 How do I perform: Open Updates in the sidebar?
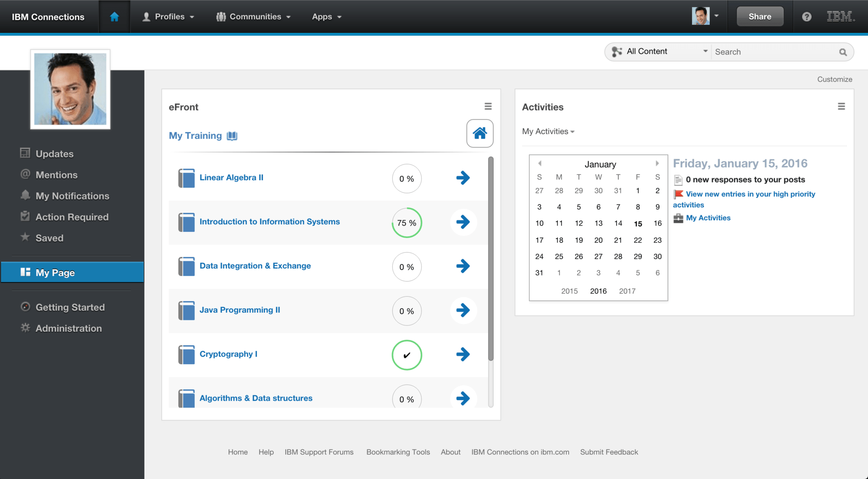click(54, 154)
